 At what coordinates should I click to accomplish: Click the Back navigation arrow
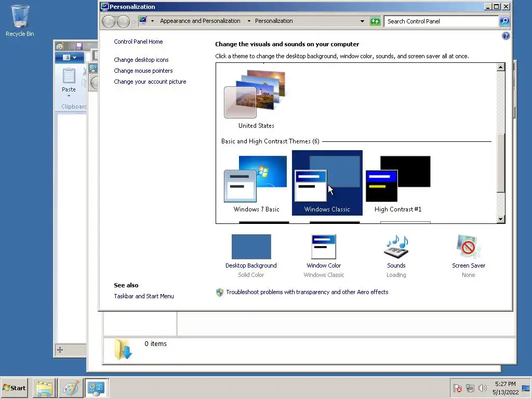tap(109, 21)
